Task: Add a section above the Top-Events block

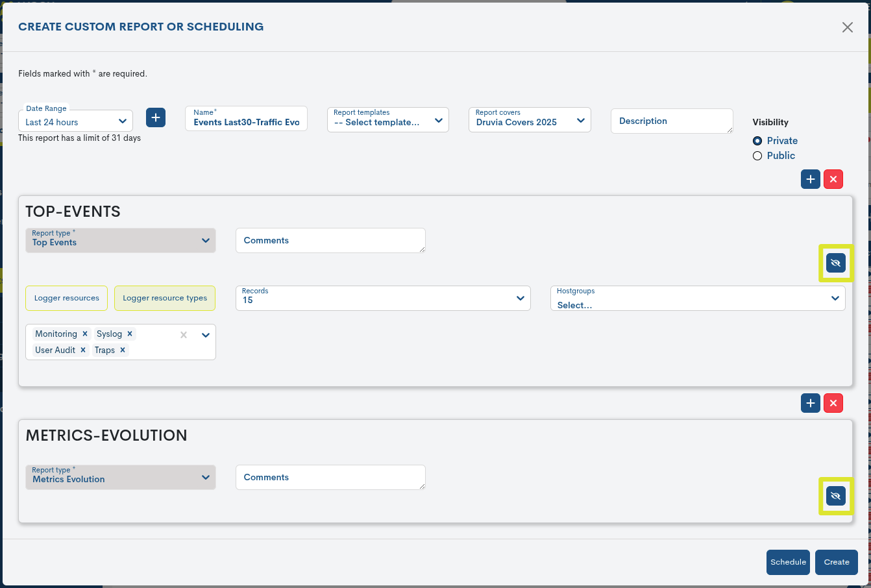Action: coord(810,179)
